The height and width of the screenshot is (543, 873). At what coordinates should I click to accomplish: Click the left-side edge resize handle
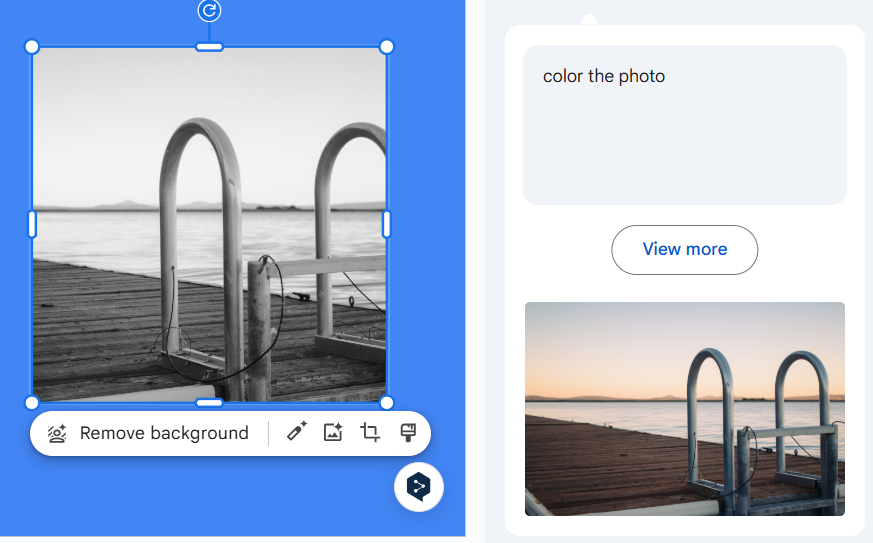[32, 224]
